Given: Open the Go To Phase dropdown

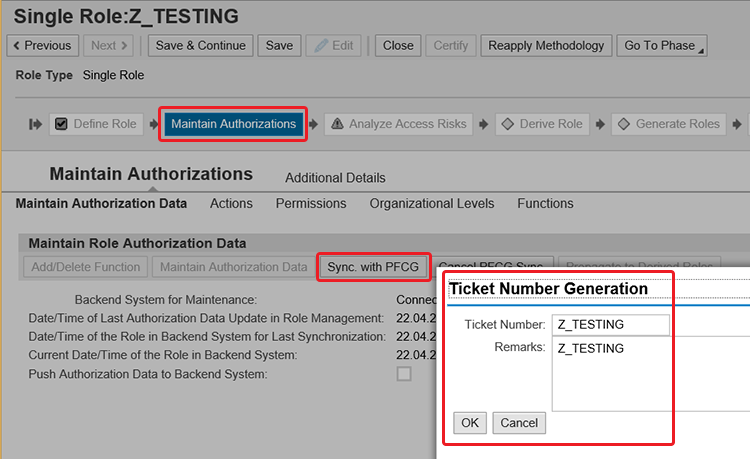Looking at the screenshot, I should point(662,45).
